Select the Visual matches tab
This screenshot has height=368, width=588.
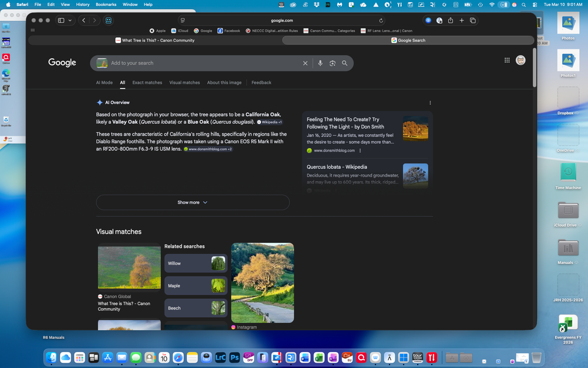point(184,83)
